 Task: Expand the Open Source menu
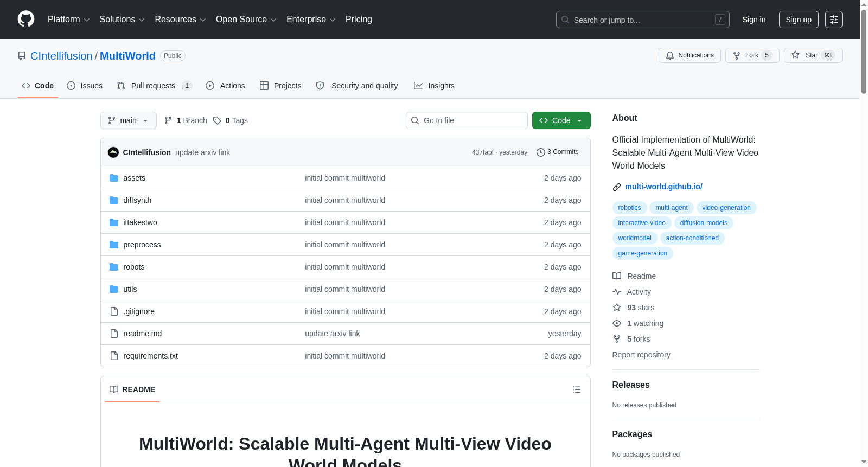246,20
